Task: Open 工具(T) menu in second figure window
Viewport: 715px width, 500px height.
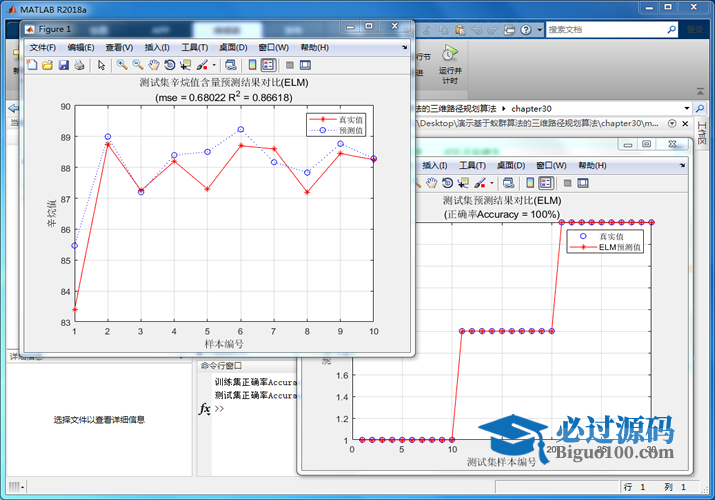Action: coord(472,165)
